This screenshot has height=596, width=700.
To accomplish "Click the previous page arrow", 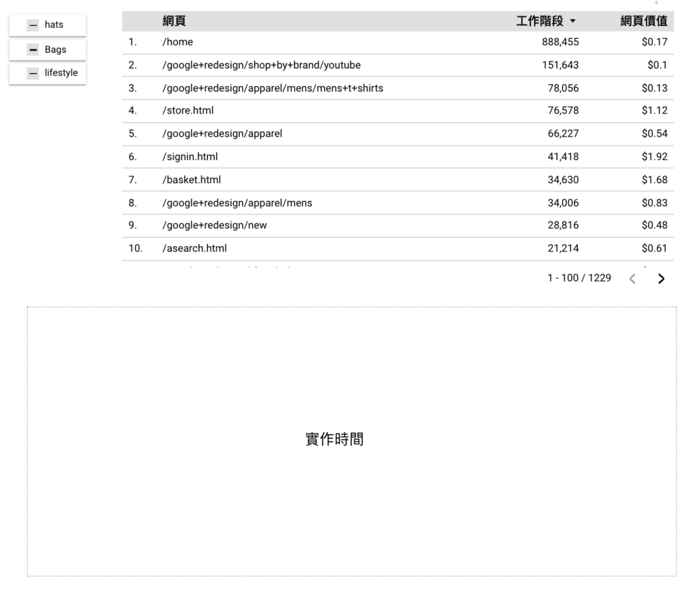I will pos(632,278).
